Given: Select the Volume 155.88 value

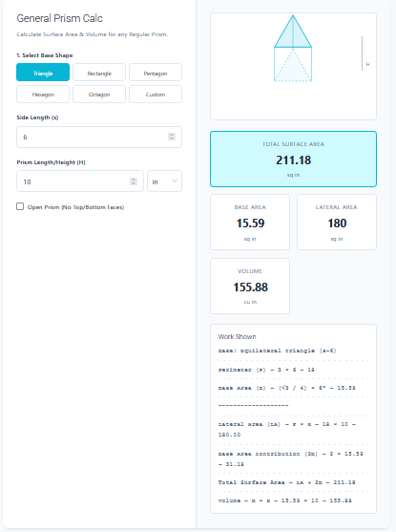Looking at the screenshot, I should (x=250, y=287).
